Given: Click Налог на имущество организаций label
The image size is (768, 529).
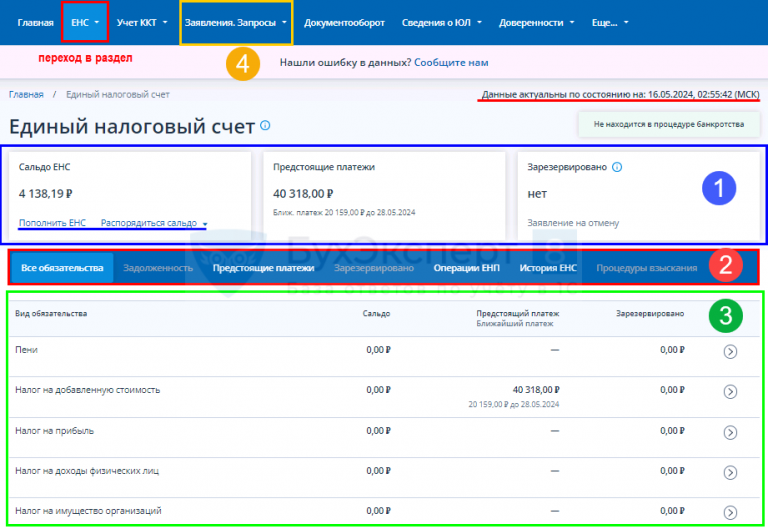Looking at the screenshot, I should point(88,511).
